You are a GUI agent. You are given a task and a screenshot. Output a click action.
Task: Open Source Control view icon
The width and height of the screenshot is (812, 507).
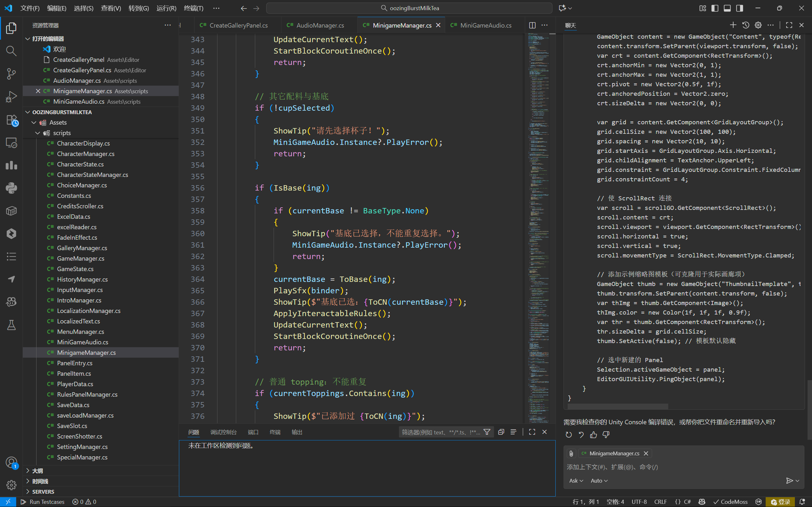(x=11, y=74)
